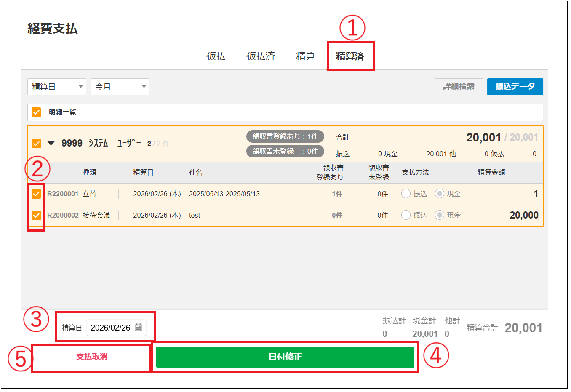Switch to the 精算 tab
This screenshot has height=392, width=571.
coord(305,56)
